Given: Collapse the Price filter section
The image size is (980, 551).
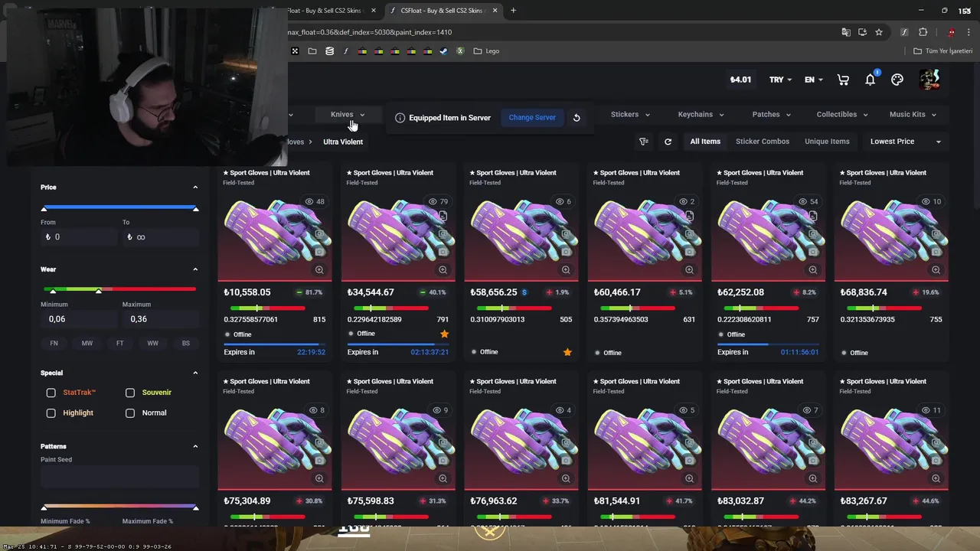Looking at the screenshot, I should [195, 187].
